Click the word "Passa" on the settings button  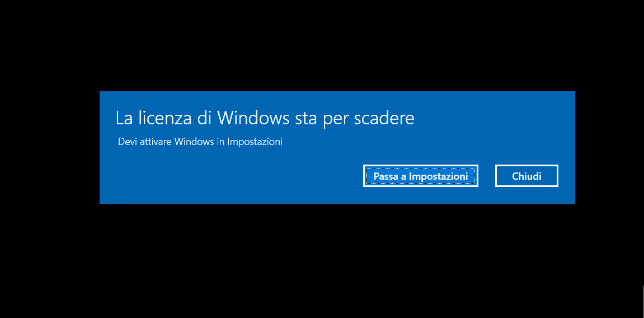point(386,176)
